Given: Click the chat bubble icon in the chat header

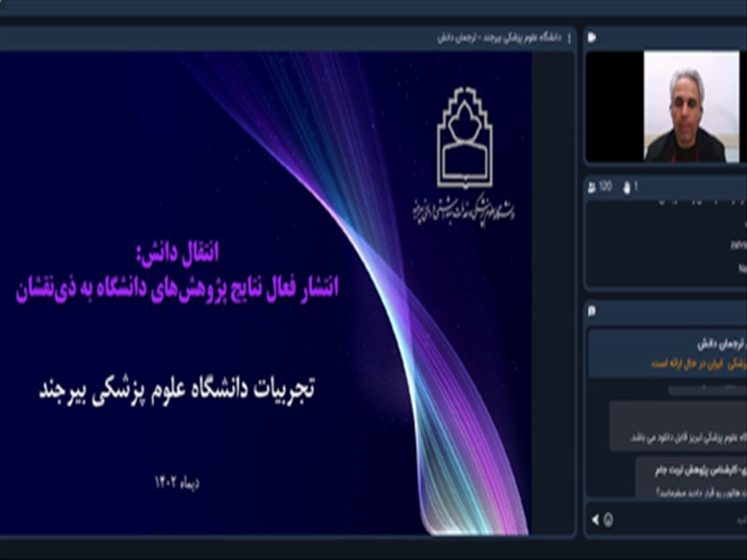Looking at the screenshot, I should click(592, 312).
